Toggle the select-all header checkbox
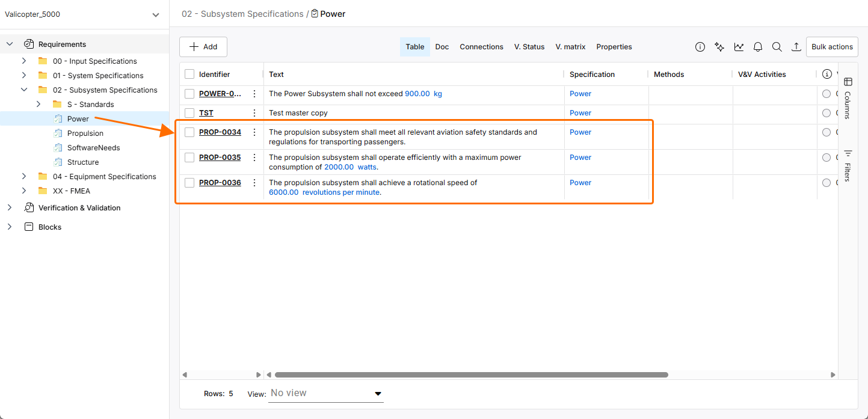868x419 pixels. coord(189,75)
